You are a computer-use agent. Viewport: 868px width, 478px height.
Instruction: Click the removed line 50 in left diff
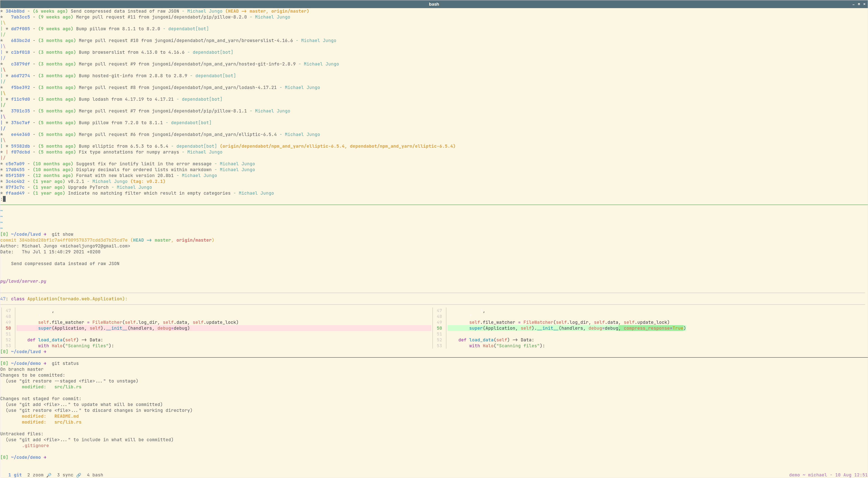[114, 329]
